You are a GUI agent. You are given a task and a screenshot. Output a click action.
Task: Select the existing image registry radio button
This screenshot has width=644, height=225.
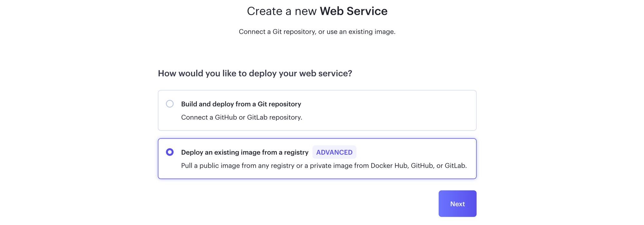tap(170, 152)
